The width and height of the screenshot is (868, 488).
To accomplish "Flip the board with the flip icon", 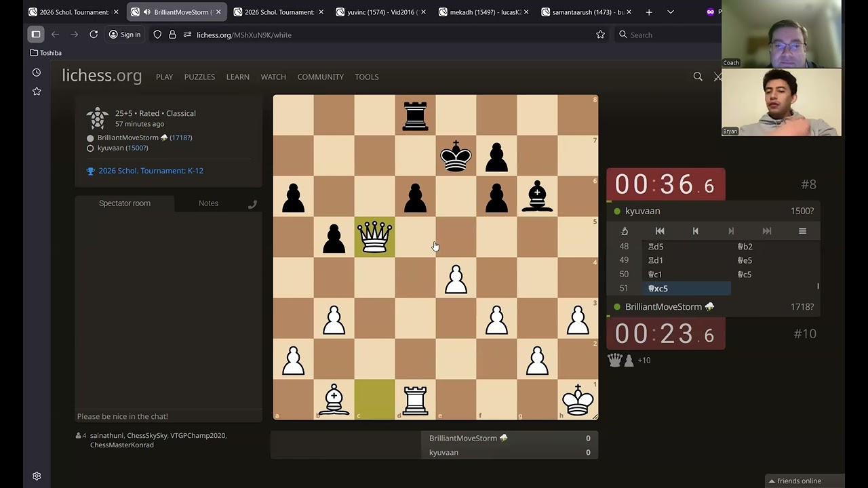I will pyautogui.click(x=625, y=231).
